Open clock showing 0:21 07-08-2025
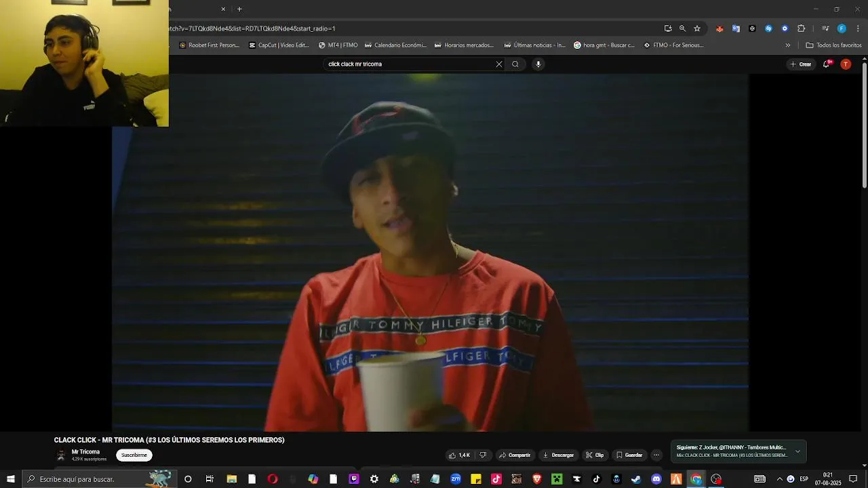 pyautogui.click(x=828, y=479)
